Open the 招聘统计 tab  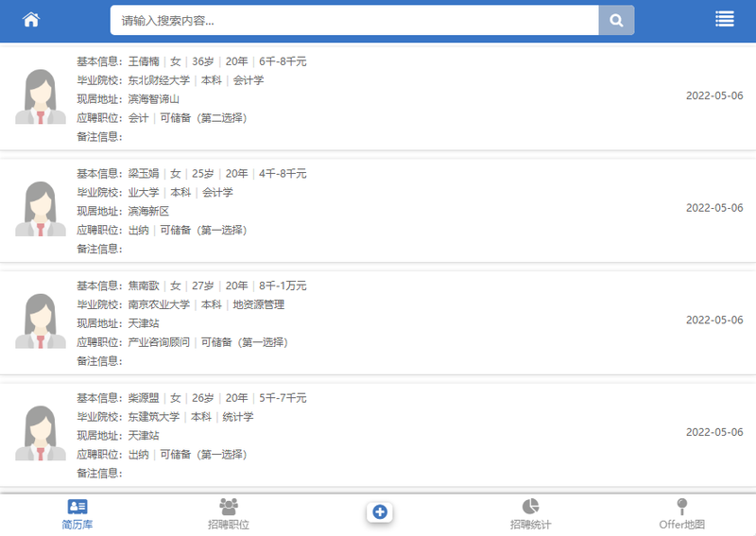coord(530,514)
